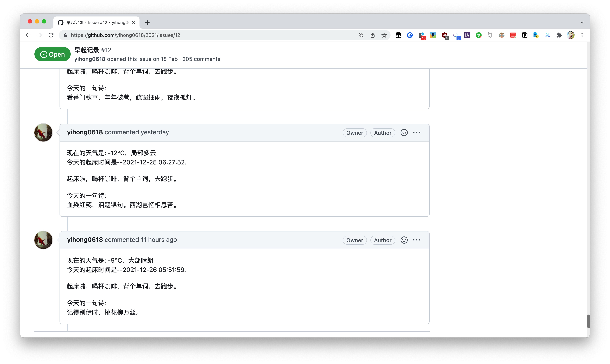Click yihong0618 link on the latest comment
This screenshot has height=364, width=610.
click(x=85, y=240)
